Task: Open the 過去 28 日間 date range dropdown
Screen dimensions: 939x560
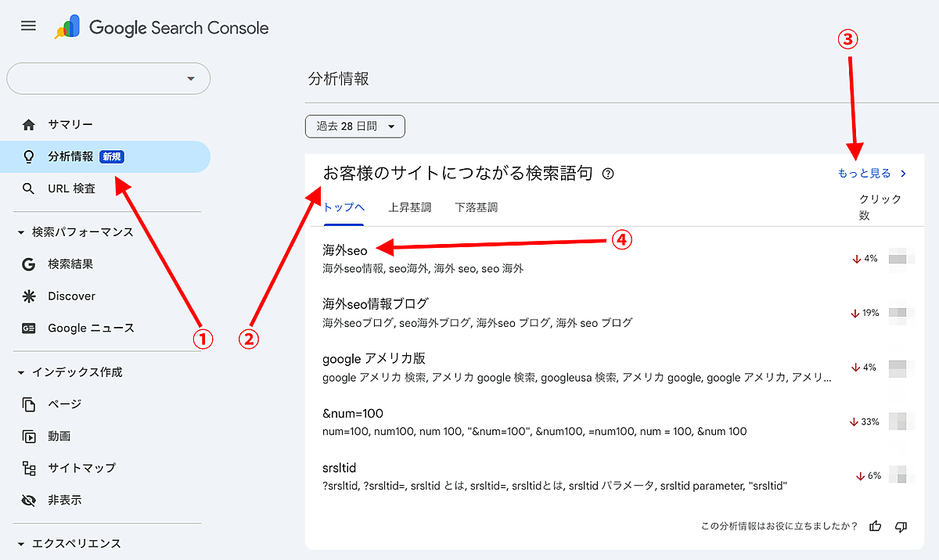Action: point(355,126)
